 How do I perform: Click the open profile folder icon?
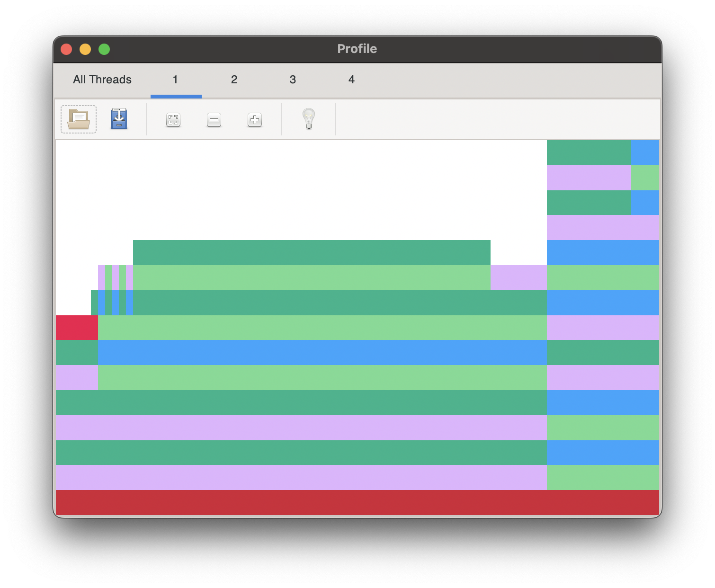(x=79, y=119)
